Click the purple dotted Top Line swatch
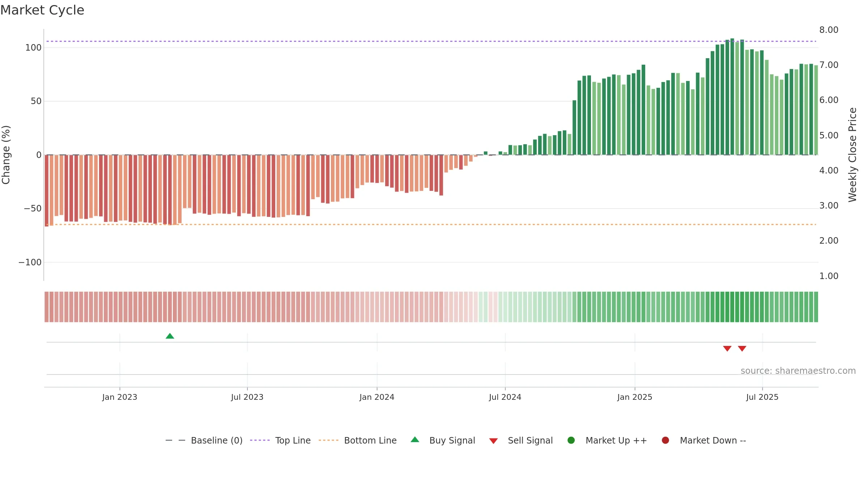This screenshot has height=488, width=868. point(260,440)
